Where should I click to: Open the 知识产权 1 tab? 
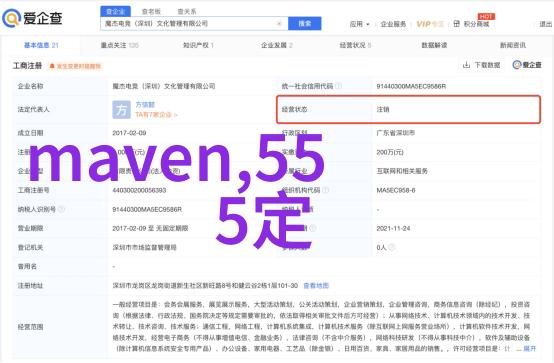click(198, 45)
